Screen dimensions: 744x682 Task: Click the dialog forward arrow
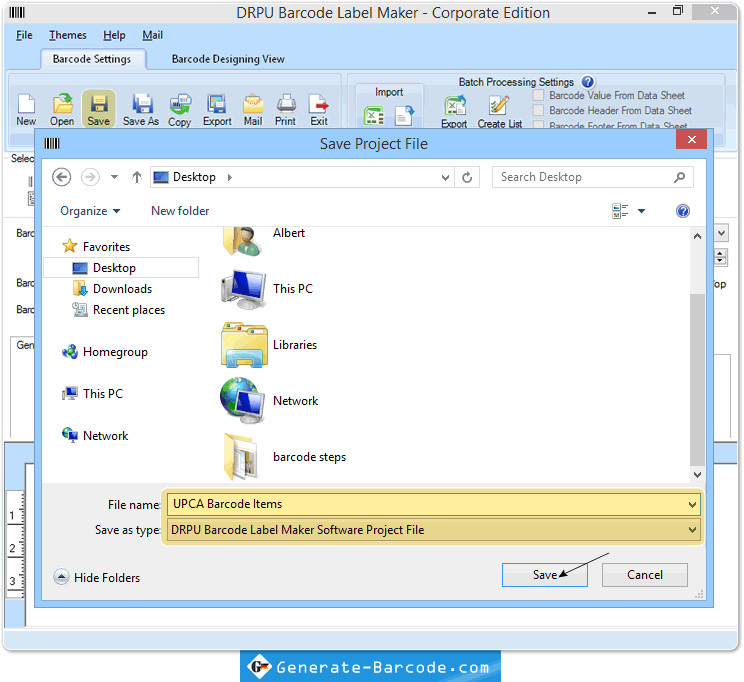[90, 178]
